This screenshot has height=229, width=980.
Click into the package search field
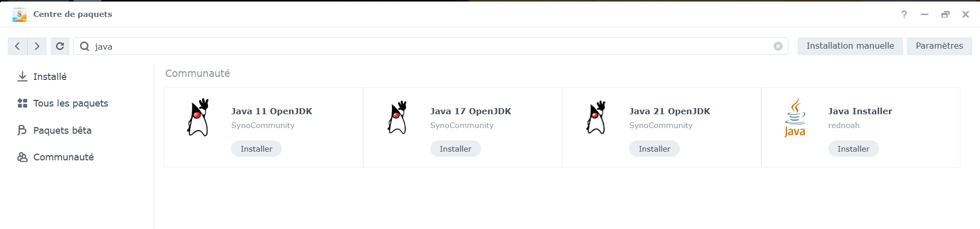point(431,46)
